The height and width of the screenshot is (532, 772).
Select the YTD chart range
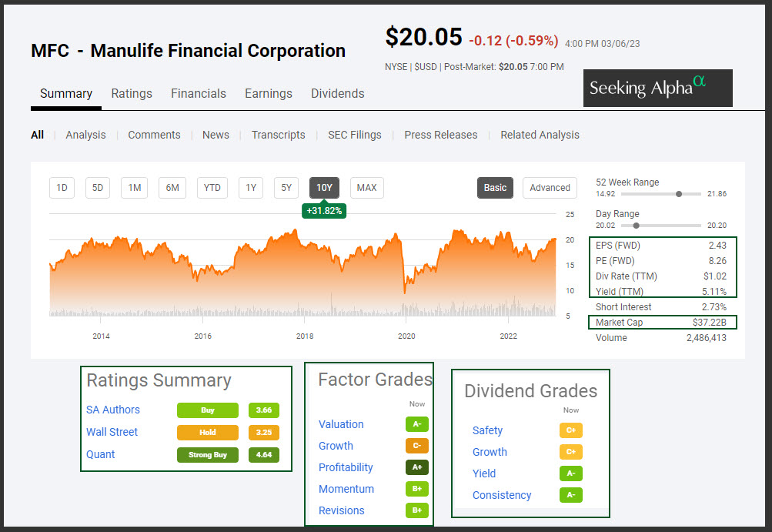click(x=212, y=188)
